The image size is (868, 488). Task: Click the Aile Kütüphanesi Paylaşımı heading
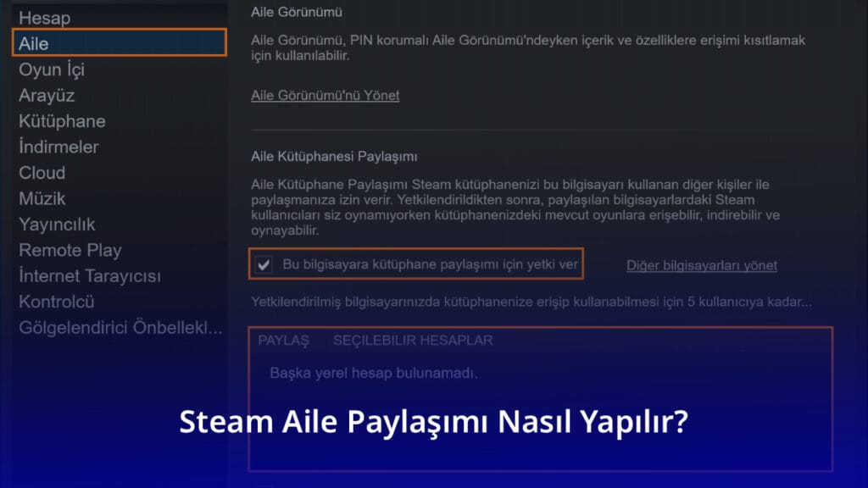(x=334, y=157)
